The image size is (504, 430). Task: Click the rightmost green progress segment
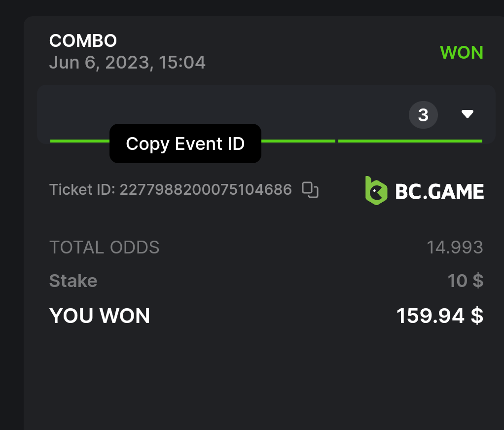pos(410,141)
